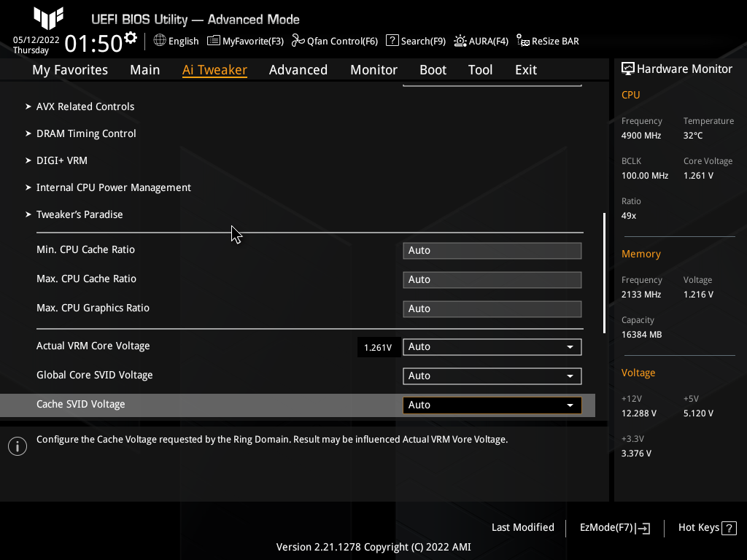The width and height of the screenshot is (747, 560).
Task: Open Actual VRM Core Voltage dropdown
Action: pyautogui.click(x=492, y=347)
